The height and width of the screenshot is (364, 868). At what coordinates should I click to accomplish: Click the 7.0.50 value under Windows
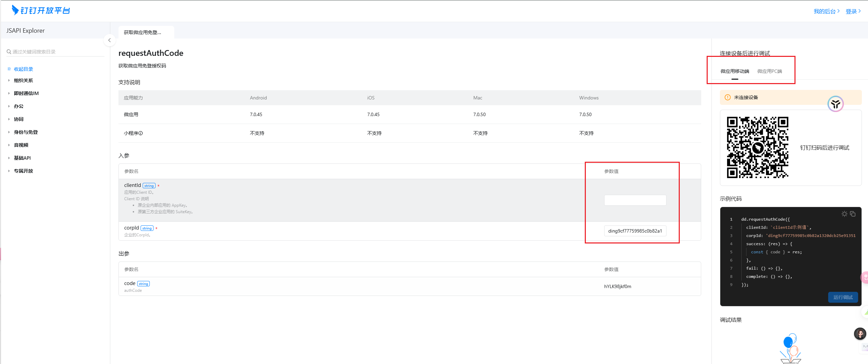(x=585, y=114)
